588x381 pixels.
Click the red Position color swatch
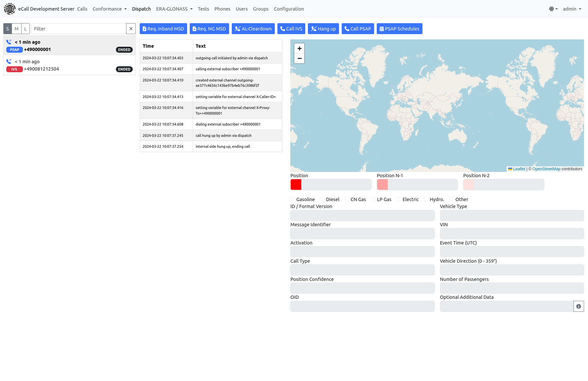pyautogui.click(x=296, y=185)
